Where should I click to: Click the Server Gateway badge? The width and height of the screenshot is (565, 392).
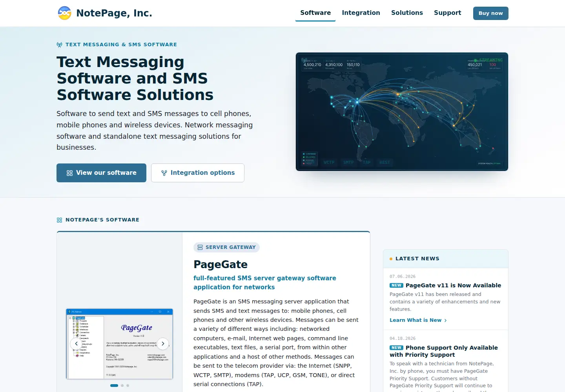pyautogui.click(x=226, y=247)
